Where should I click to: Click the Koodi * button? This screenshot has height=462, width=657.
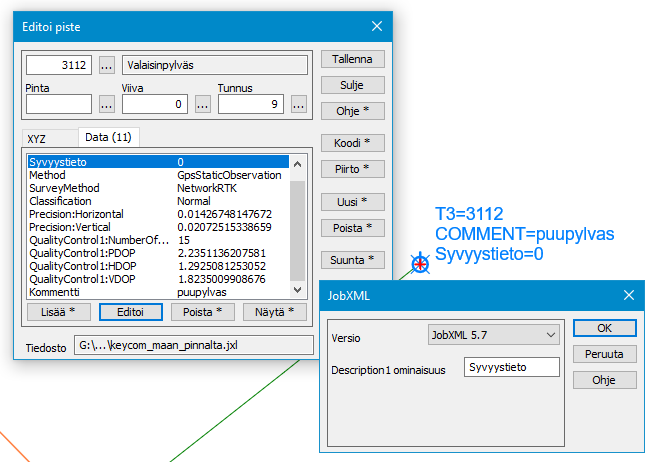[352, 143]
